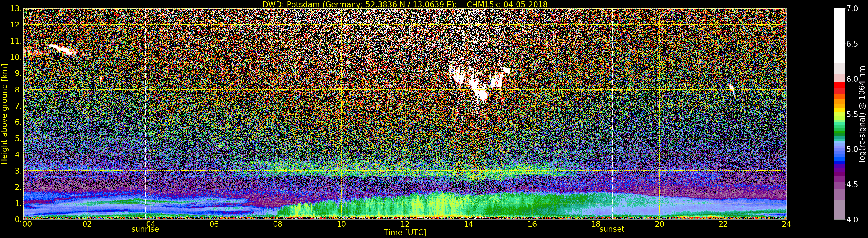Image resolution: width=868 pixels, height=238 pixels.
Task: Click the '13.' height axis tick label
Action: [x=16, y=9]
